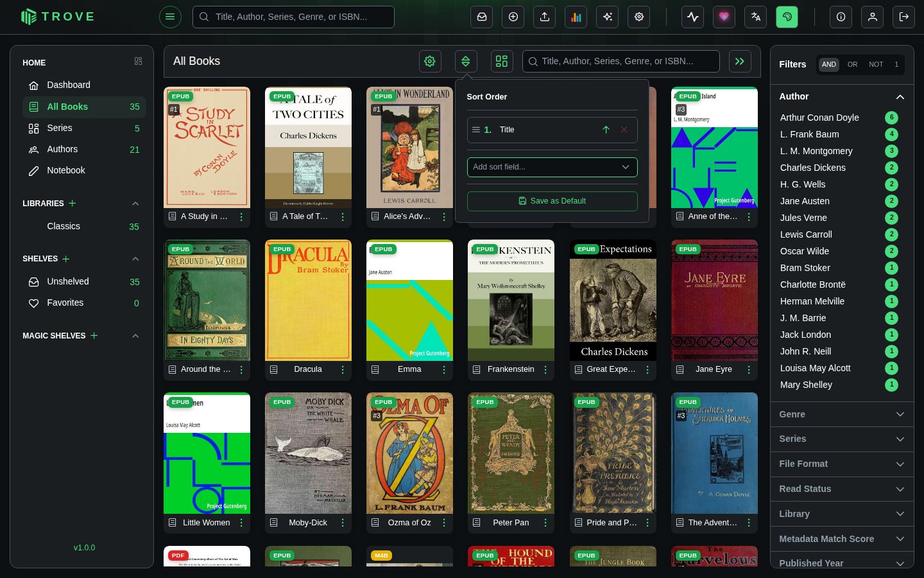
Task: Click the global search field in top bar
Action: [x=293, y=17]
